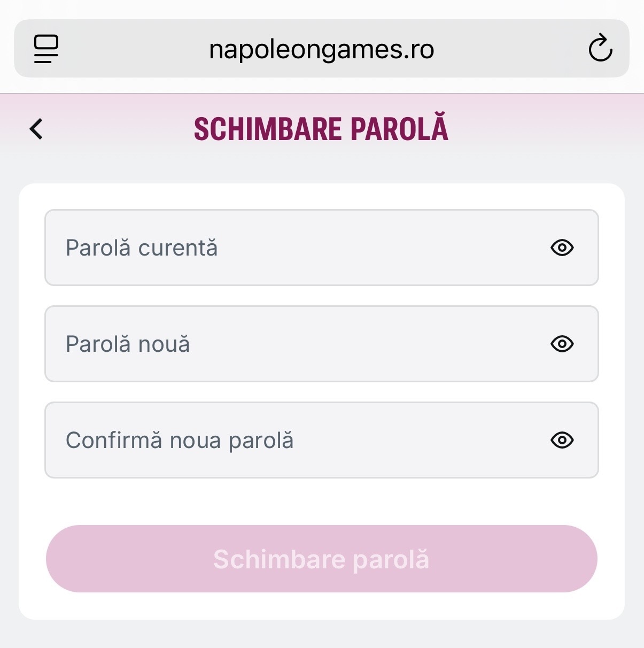
Task: Tap the napoleongames.ro URL text
Action: 322,50
